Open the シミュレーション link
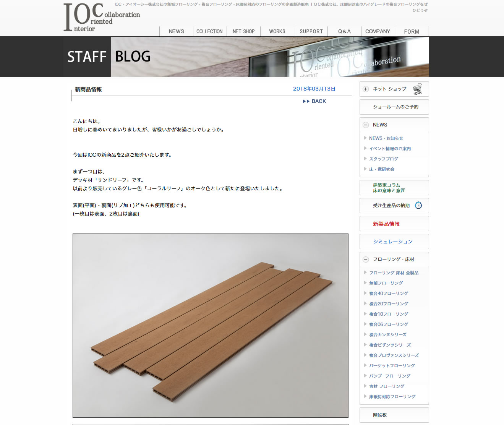This screenshot has height=425, width=504. (x=394, y=242)
